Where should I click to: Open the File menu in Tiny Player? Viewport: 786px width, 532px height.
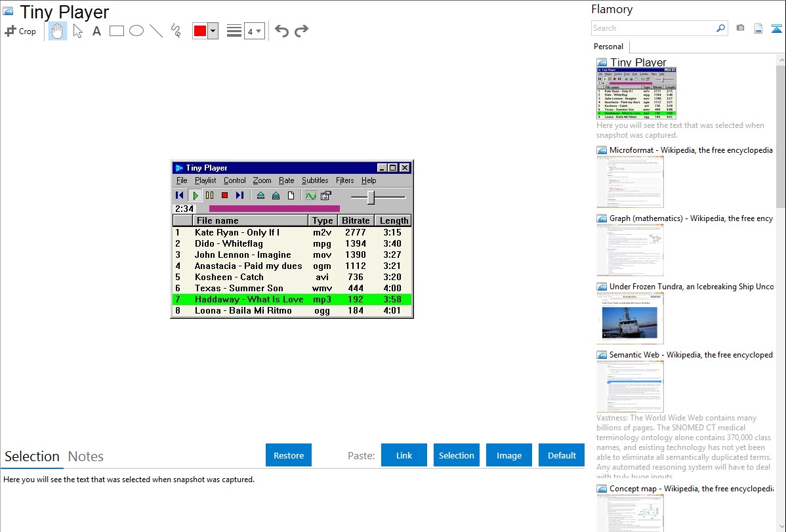coord(182,180)
